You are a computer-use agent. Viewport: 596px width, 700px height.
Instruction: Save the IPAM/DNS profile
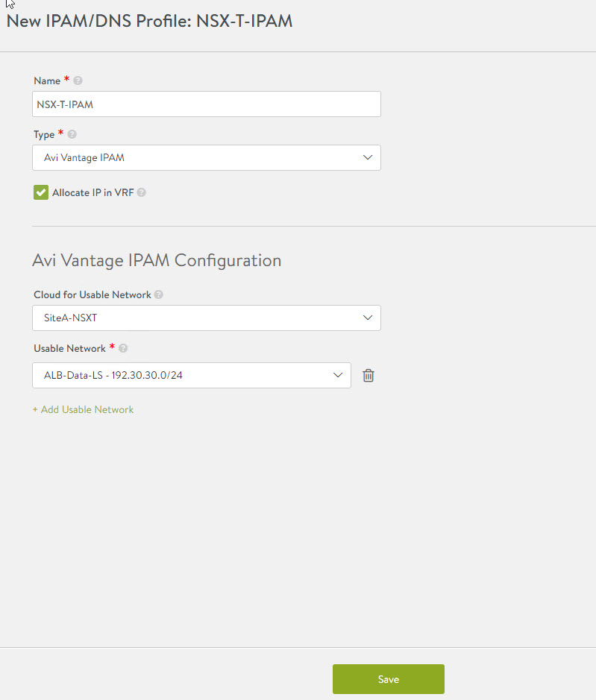point(388,679)
